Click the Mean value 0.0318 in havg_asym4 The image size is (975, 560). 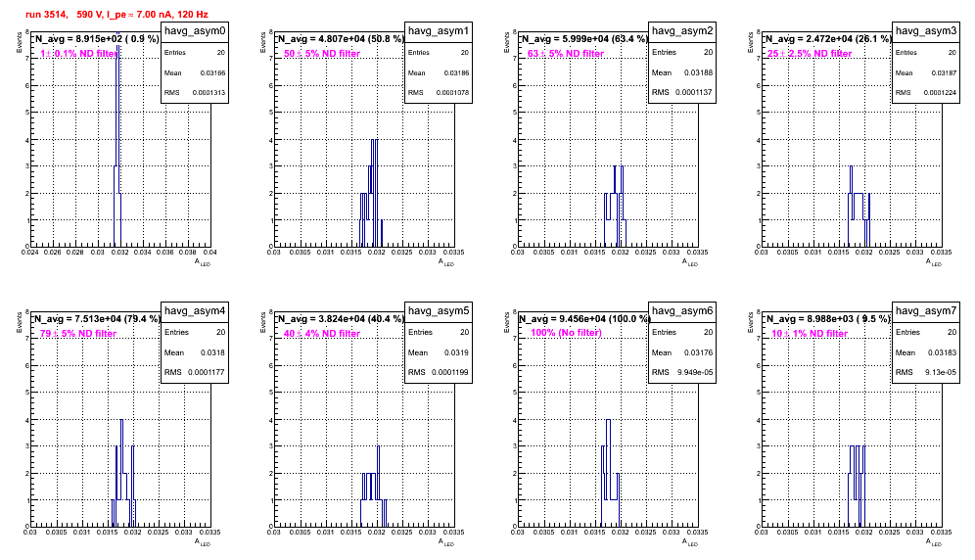tap(212, 352)
